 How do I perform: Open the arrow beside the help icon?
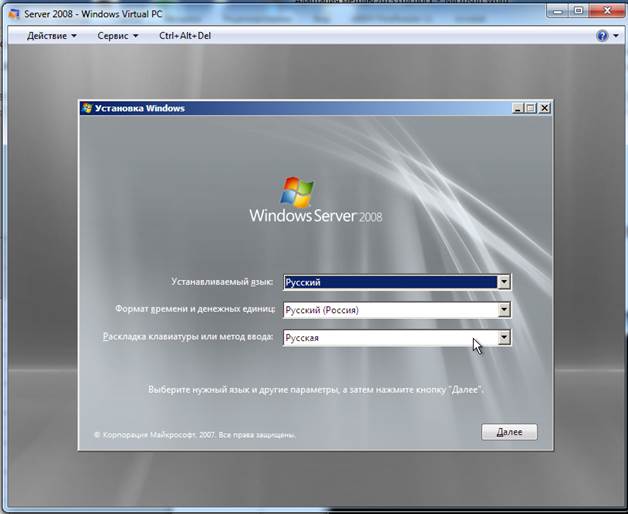[x=616, y=36]
